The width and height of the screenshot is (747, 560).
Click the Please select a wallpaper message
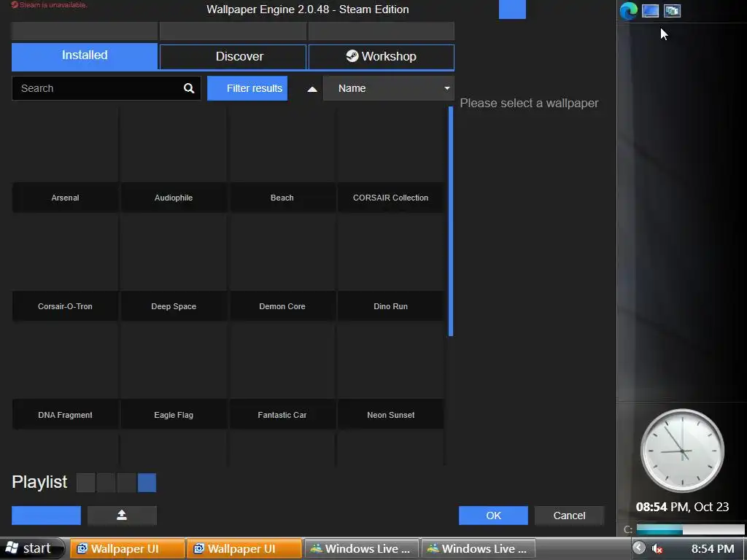point(529,104)
